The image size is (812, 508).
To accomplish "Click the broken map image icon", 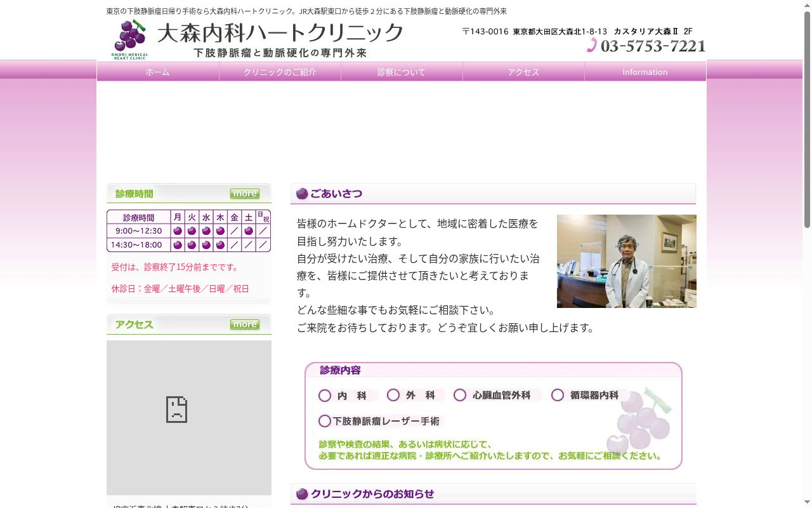I will point(176,410).
